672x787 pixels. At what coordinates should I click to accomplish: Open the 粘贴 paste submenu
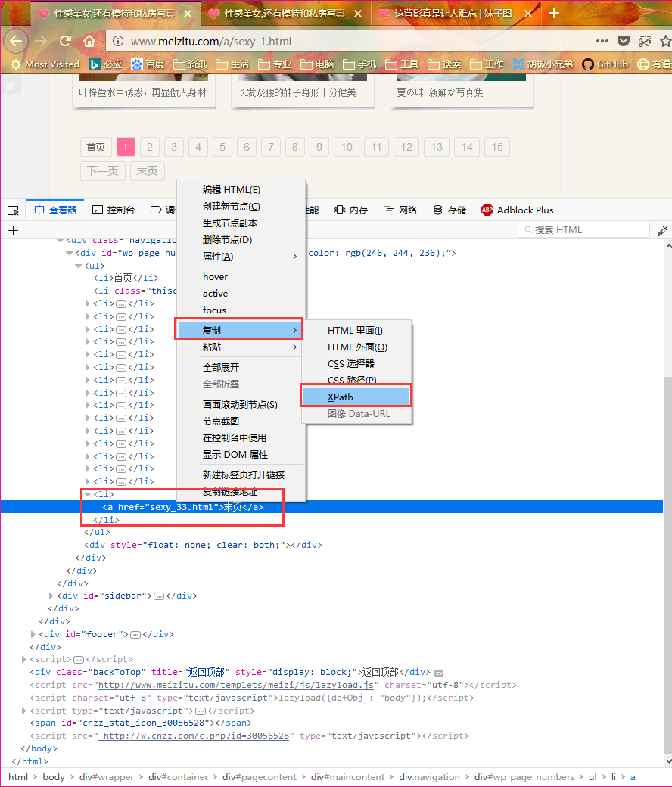pos(241,347)
